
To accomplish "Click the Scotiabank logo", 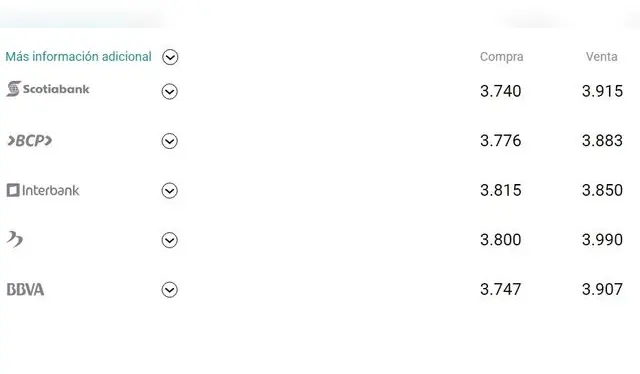I will 48,89.
